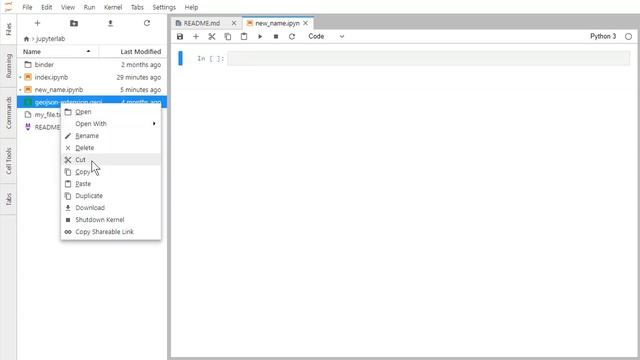The width and height of the screenshot is (640, 360).
Task: Choose Download from the context menu
Action: (111, 208)
